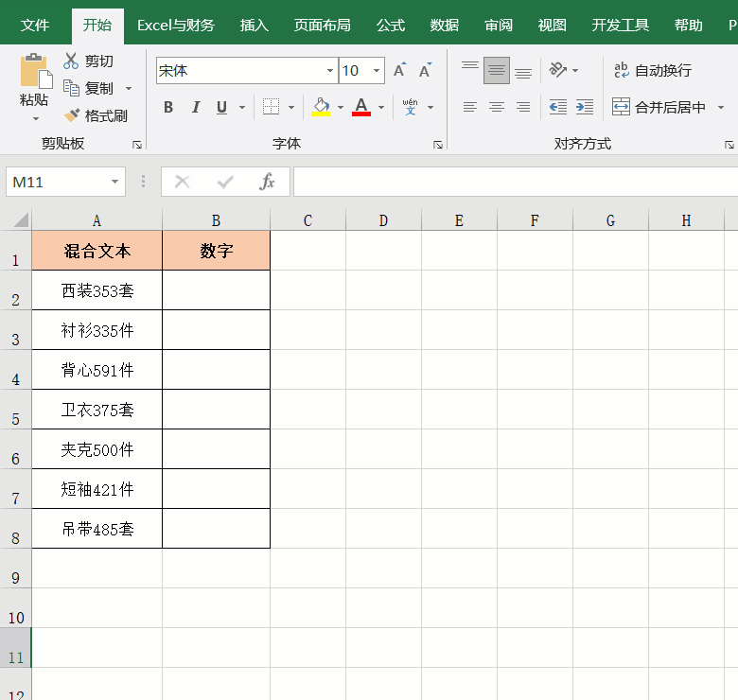The width and height of the screenshot is (738, 700).
Task: Decrease font size with small A
Action: point(425,70)
